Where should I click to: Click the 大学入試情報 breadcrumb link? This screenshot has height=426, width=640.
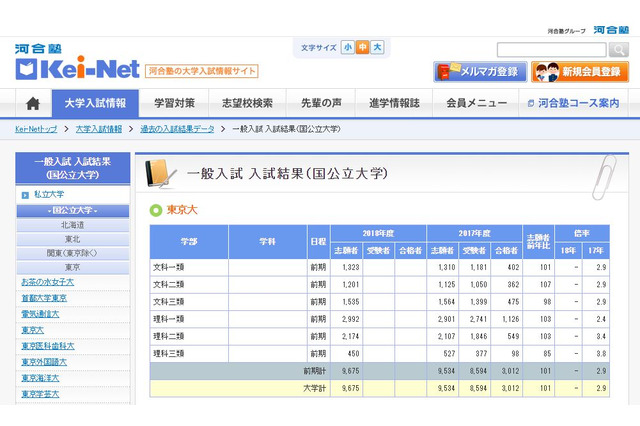(x=99, y=129)
